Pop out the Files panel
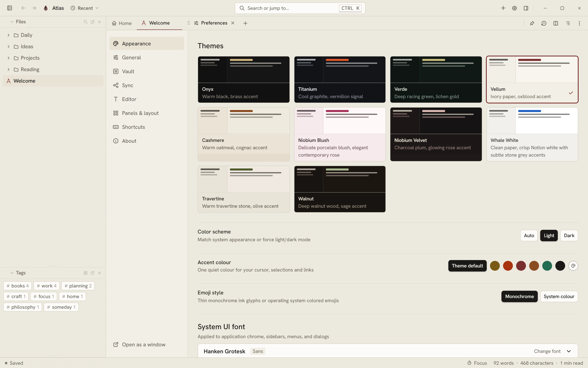This screenshot has height=368, width=588. click(x=92, y=22)
